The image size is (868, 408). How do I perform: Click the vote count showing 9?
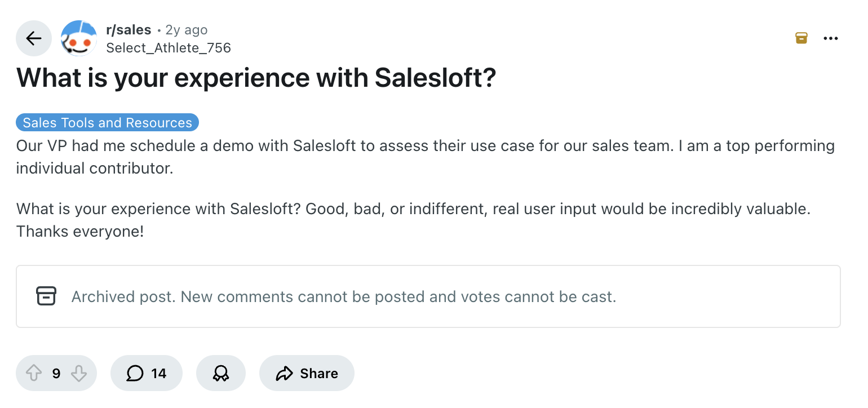pyautogui.click(x=55, y=373)
